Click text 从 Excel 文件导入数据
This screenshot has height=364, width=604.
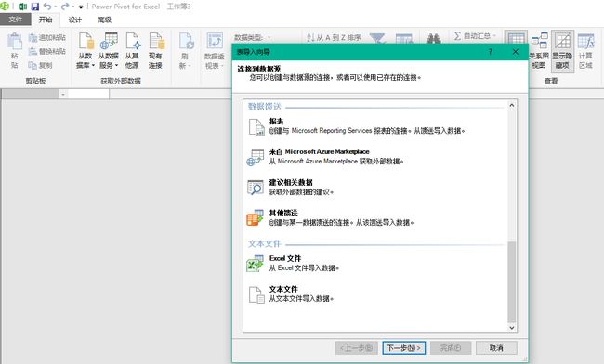pos(304,268)
